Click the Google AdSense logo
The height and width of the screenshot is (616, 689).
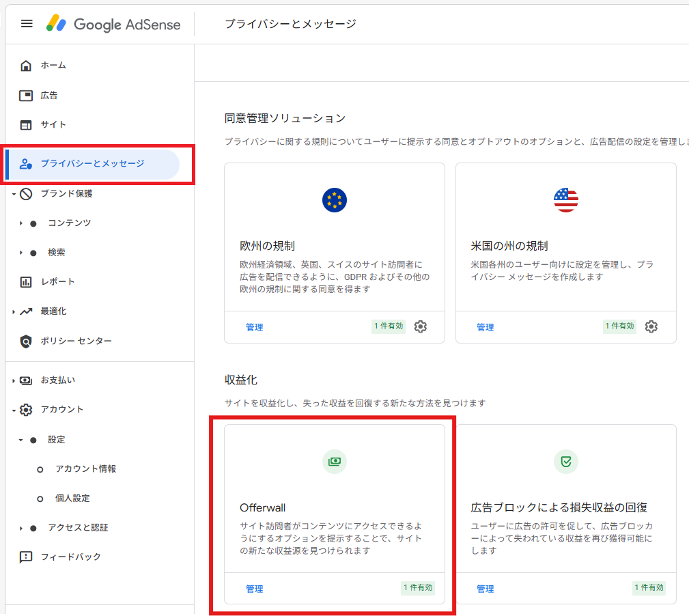(113, 24)
